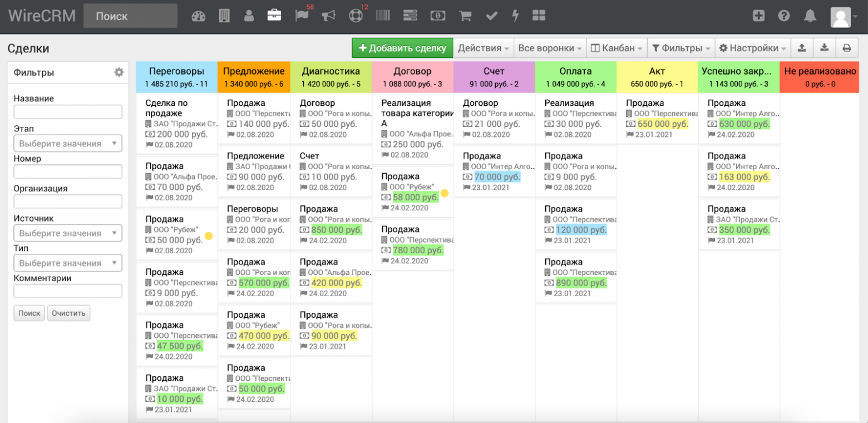Go to organizations building icon
868x423 pixels.
click(224, 16)
